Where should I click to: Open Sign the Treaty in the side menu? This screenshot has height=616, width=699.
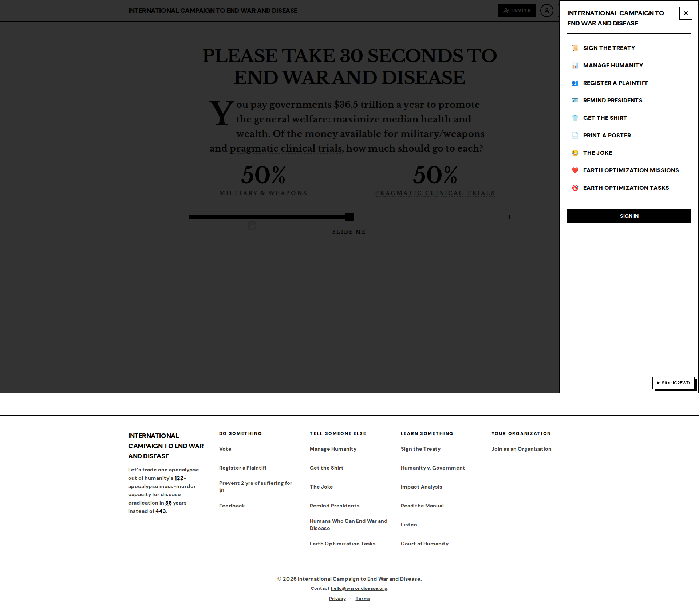coord(629,48)
